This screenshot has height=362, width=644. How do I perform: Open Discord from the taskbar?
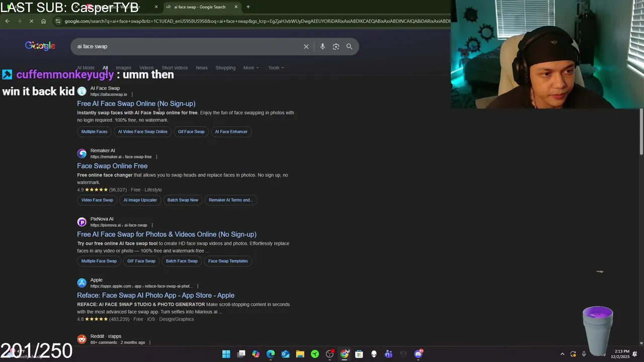[x=418, y=354]
